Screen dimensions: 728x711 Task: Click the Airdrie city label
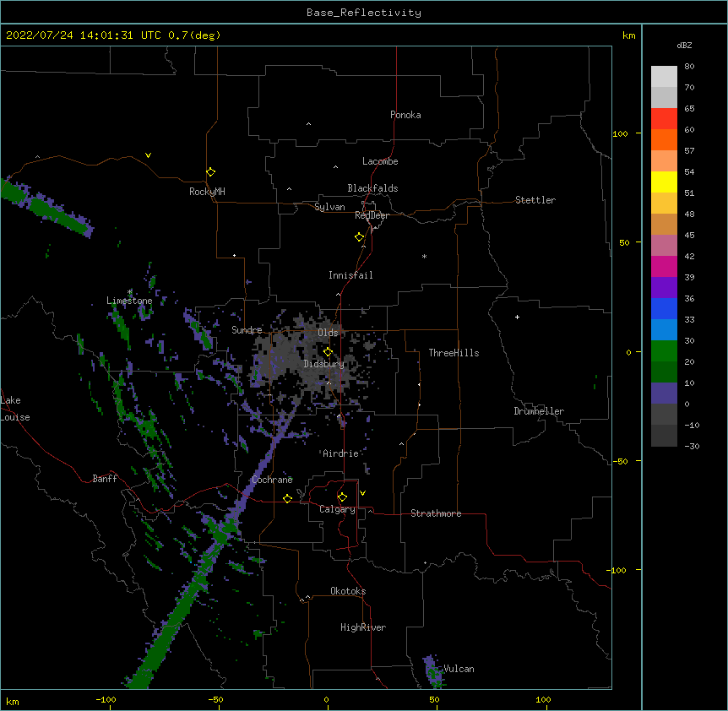341,453
